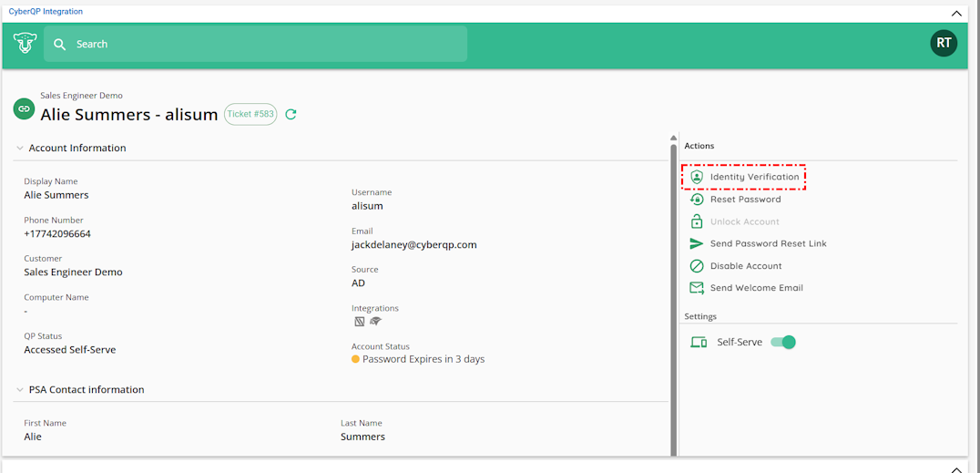Click the email jackdelaney@cyberqp.com
Screen dimensions: 980x473
pos(413,244)
